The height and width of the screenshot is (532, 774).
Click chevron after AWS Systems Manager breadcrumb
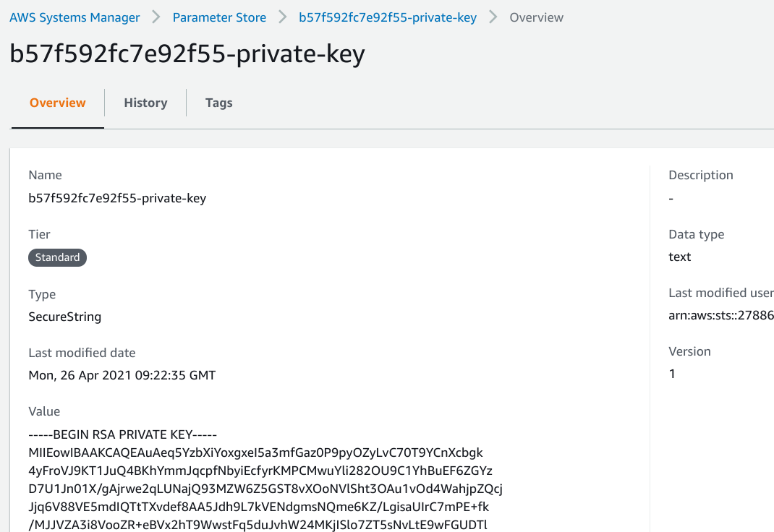pyautogui.click(x=156, y=17)
